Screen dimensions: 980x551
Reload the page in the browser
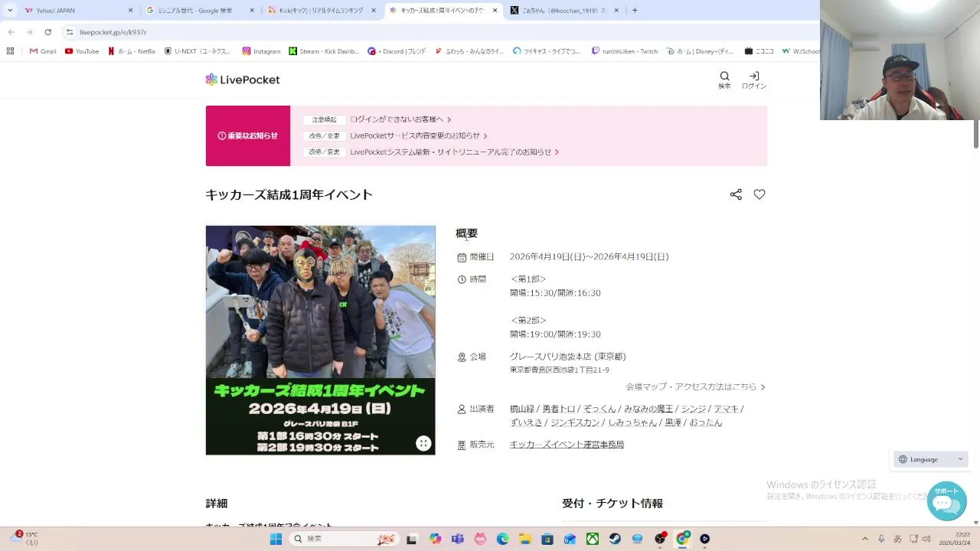(x=47, y=32)
